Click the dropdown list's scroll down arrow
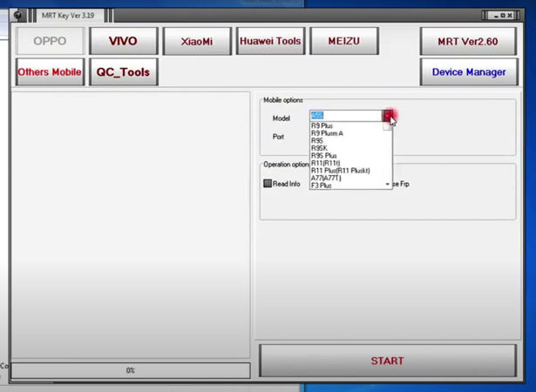The width and height of the screenshot is (536, 392). (x=387, y=185)
